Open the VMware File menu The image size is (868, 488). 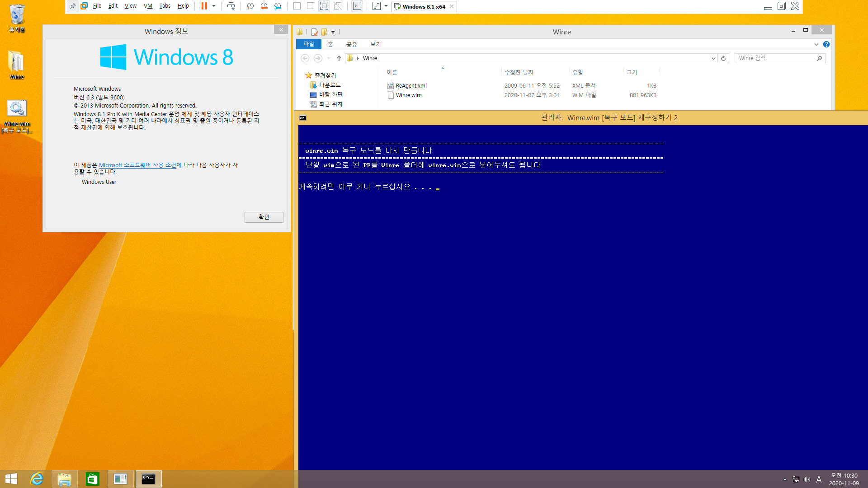coord(97,6)
